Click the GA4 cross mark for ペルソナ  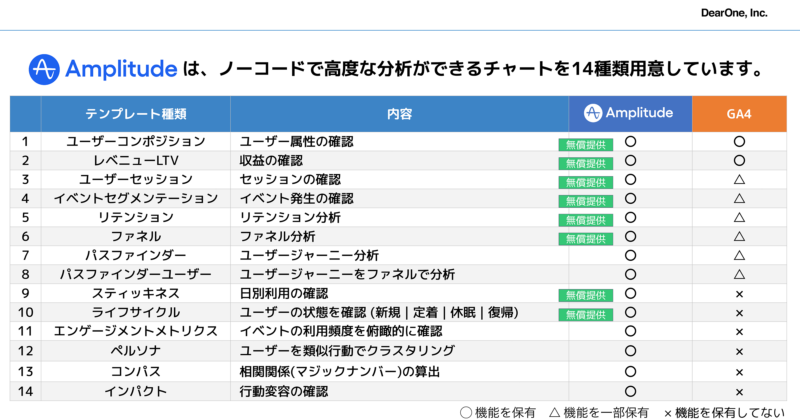pyautogui.click(x=739, y=352)
